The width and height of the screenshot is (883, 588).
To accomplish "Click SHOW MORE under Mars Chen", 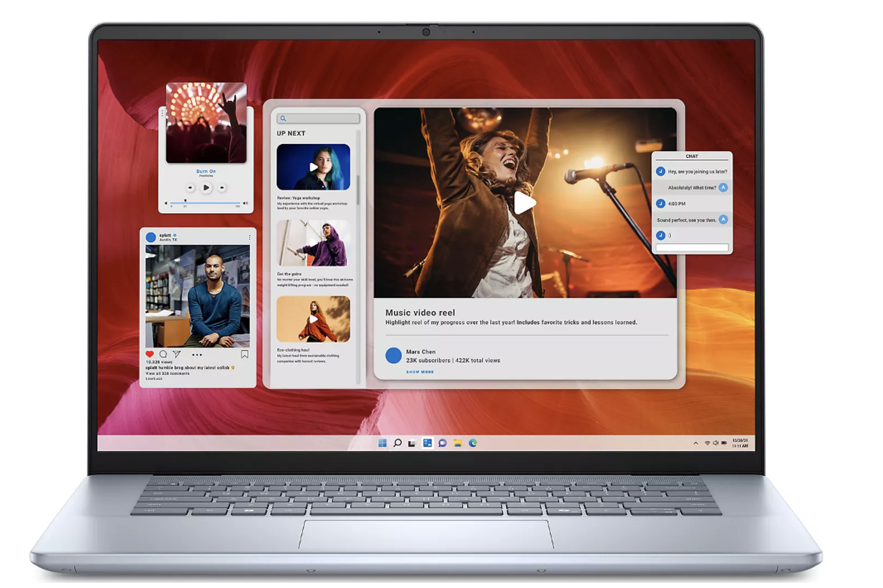I will click(x=420, y=372).
